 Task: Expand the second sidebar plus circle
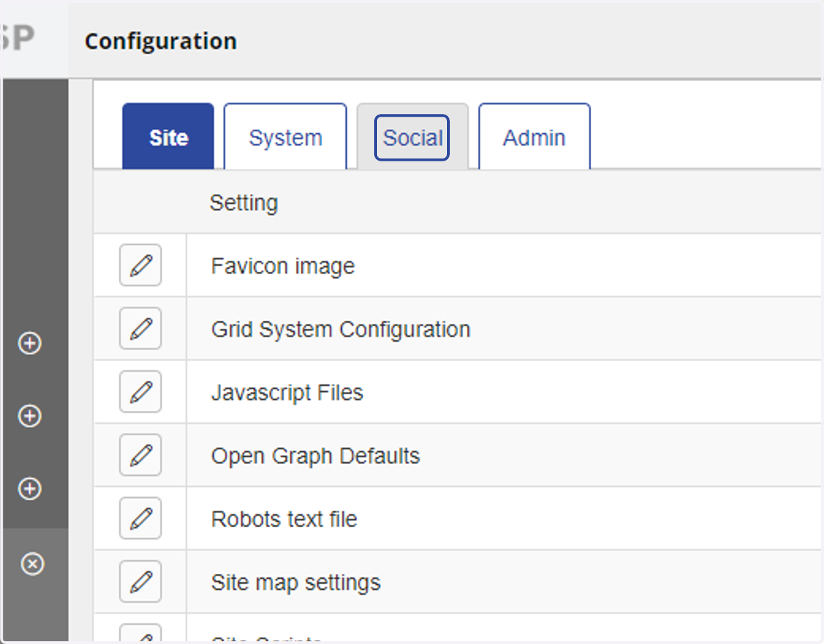[x=30, y=416]
